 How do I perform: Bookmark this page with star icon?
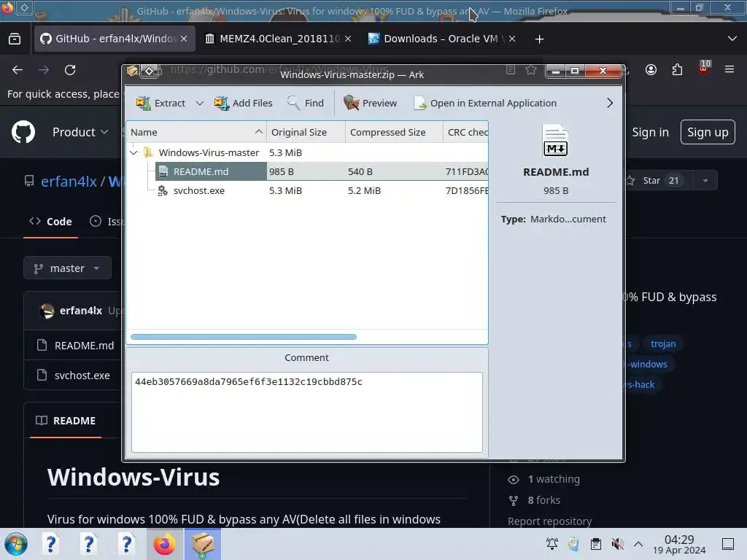pyautogui.click(x=531, y=70)
